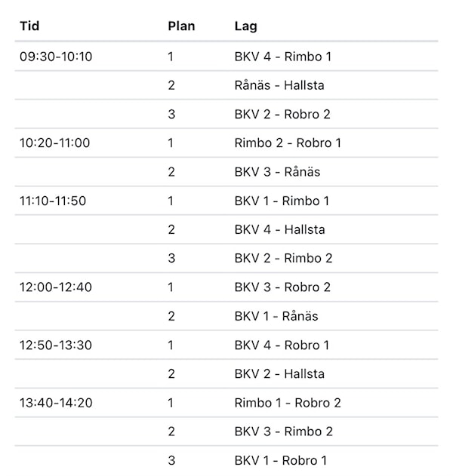This screenshot has height=476, width=453.
Task: Click match BKV 2 - Rimbo 2
Action: [x=283, y=258]
